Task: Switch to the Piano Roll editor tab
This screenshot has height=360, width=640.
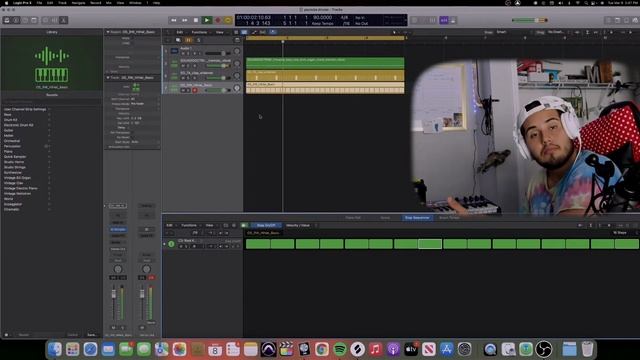Action: (353, 218)
